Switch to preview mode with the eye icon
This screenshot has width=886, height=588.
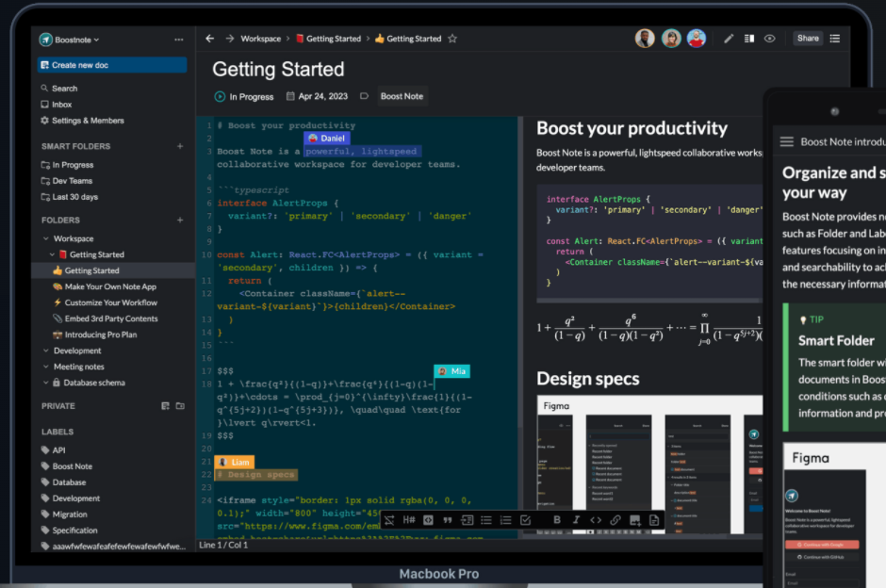[x=770, y=39]
